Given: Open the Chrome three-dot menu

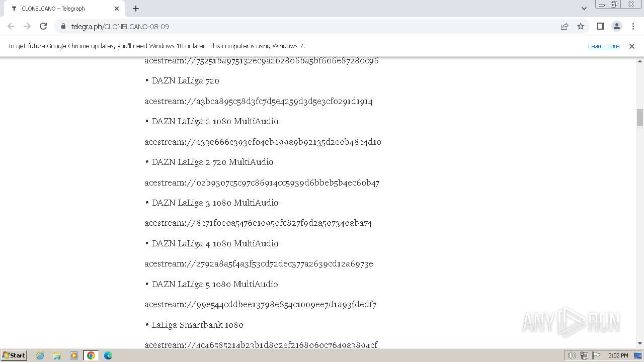Looking at the screenshot, I should [633, 26].
